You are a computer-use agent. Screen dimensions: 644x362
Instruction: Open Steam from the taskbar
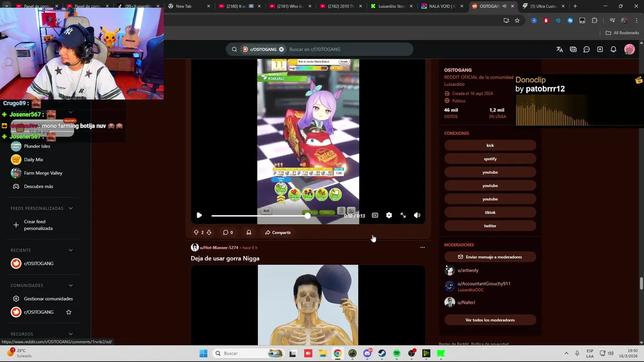(382, 353)
